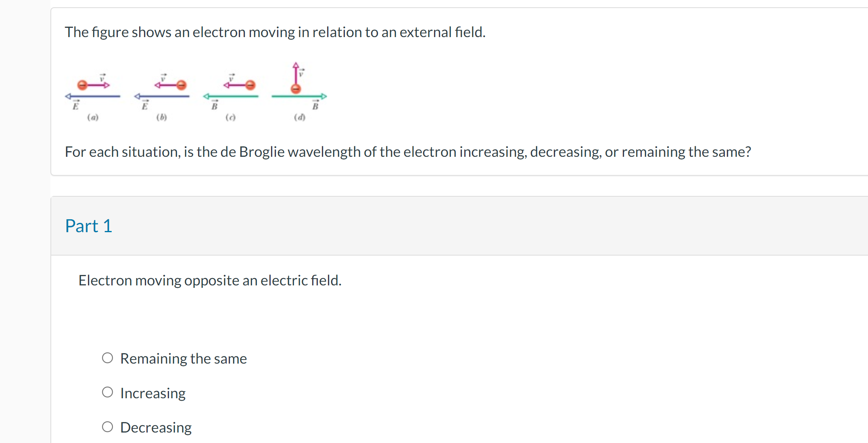Image resolution: width=868 pixels, height=443 pixels.
Task: Select the "Increasing" radio button
Action: click(107, 392)
